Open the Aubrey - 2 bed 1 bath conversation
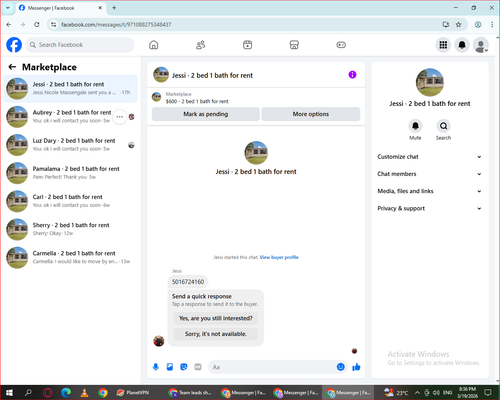Screen dimensions: 500x400 click(x=70, y=117)
